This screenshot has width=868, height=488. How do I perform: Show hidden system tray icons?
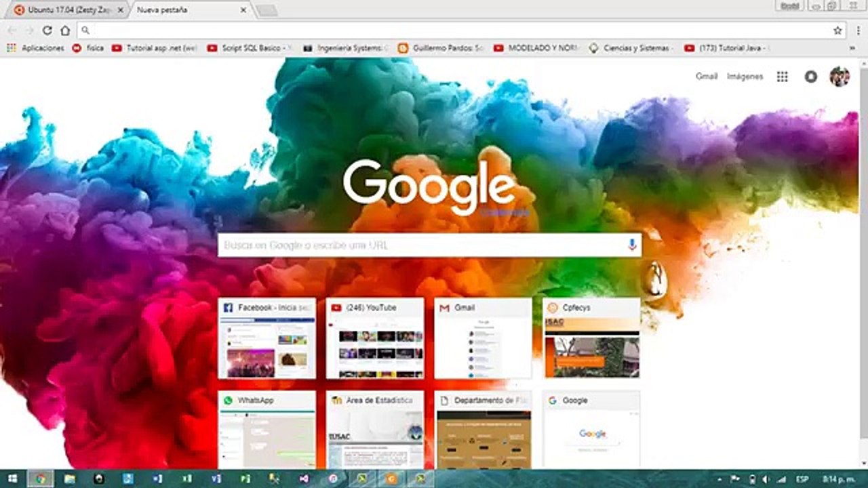[720, 479]
